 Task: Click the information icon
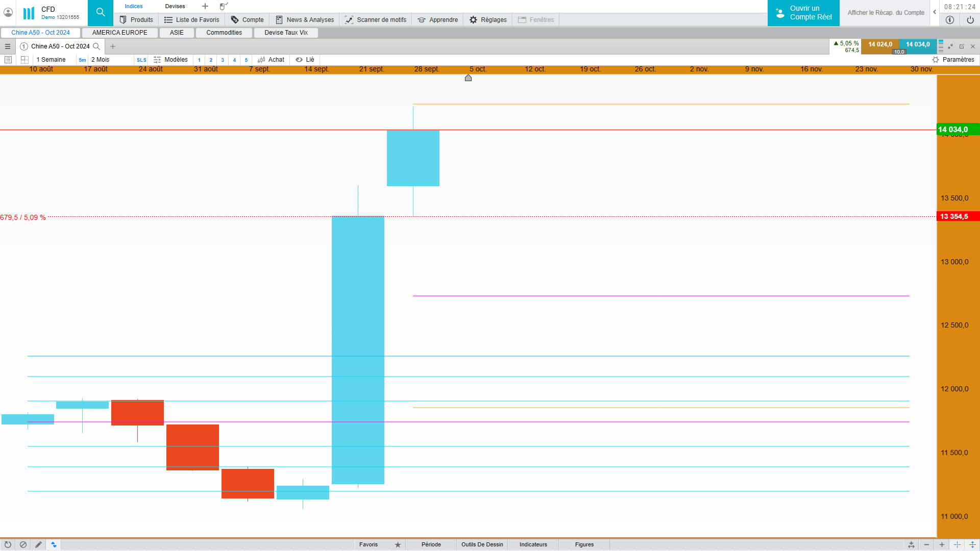(950, 20)
